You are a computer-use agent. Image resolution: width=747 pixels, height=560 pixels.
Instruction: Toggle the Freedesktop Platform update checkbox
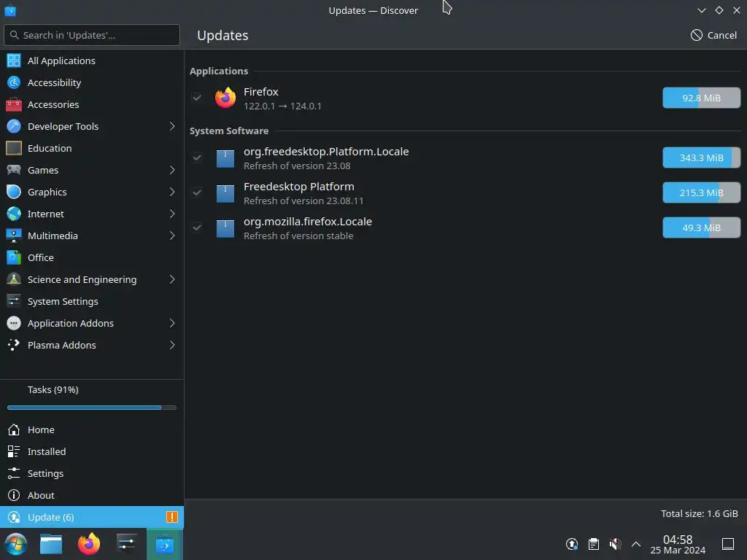197,192
